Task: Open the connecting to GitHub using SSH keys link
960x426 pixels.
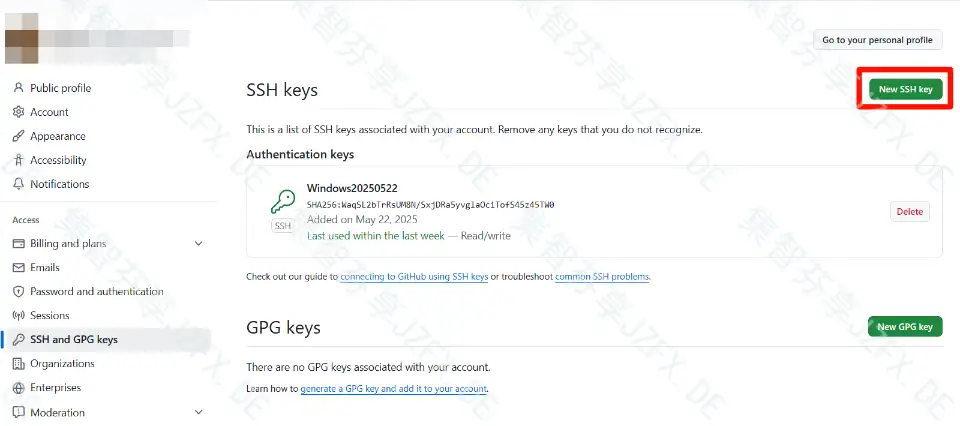Action: click(414, 277)
